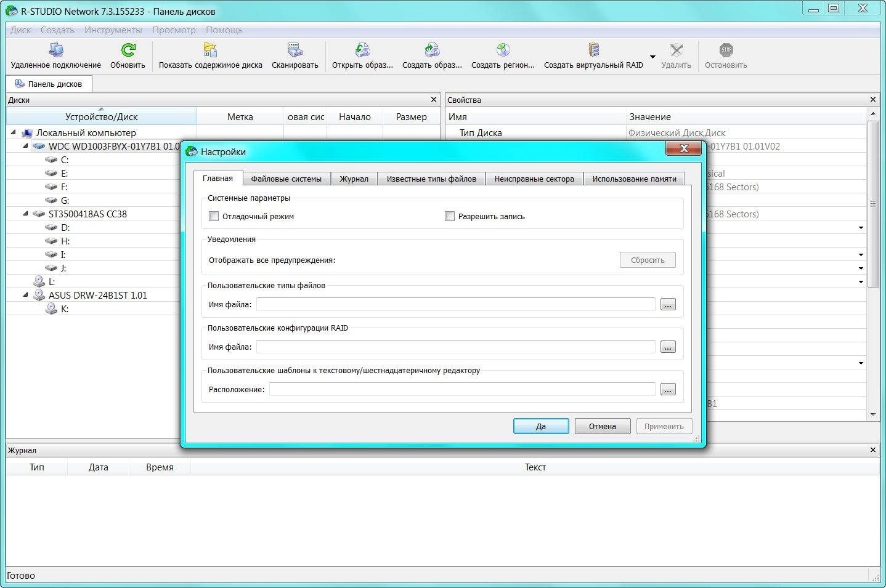Select partition D: in disk tree
This screenshot has height=588, width=886.
pos(65,228)
